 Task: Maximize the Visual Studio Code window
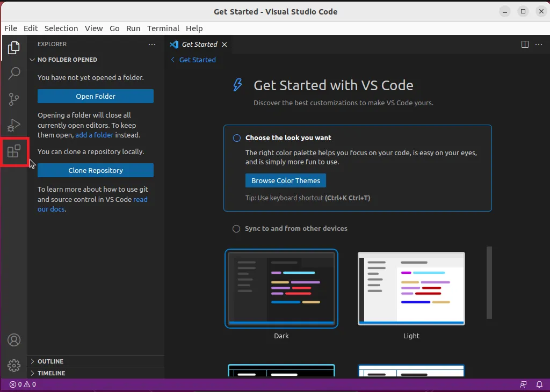pyautogui.click(x=523, y=12)
